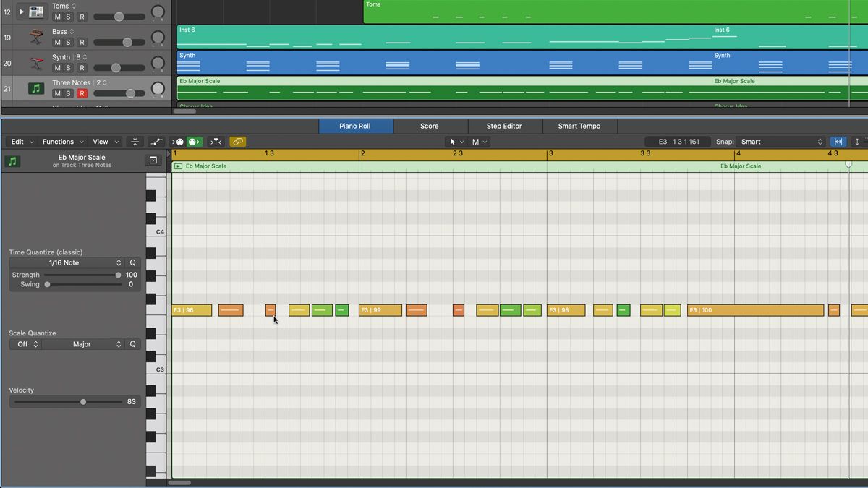The width and height of the screenshot is (868, 488).
Task: Select the Toms drum instrument icon
Action: [37, 12]
